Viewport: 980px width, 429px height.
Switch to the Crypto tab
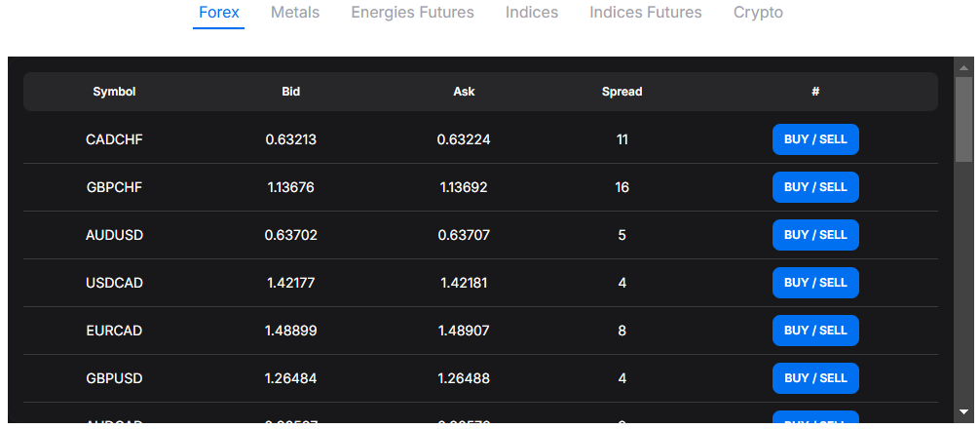tap(758, 14)
